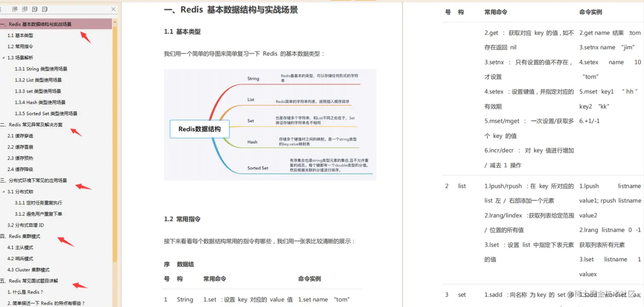Click the sentence starting 接下来看看每个数据结构常用的指令
The height and width of the screenshot is (307, 644).
(x=260, y=241)
